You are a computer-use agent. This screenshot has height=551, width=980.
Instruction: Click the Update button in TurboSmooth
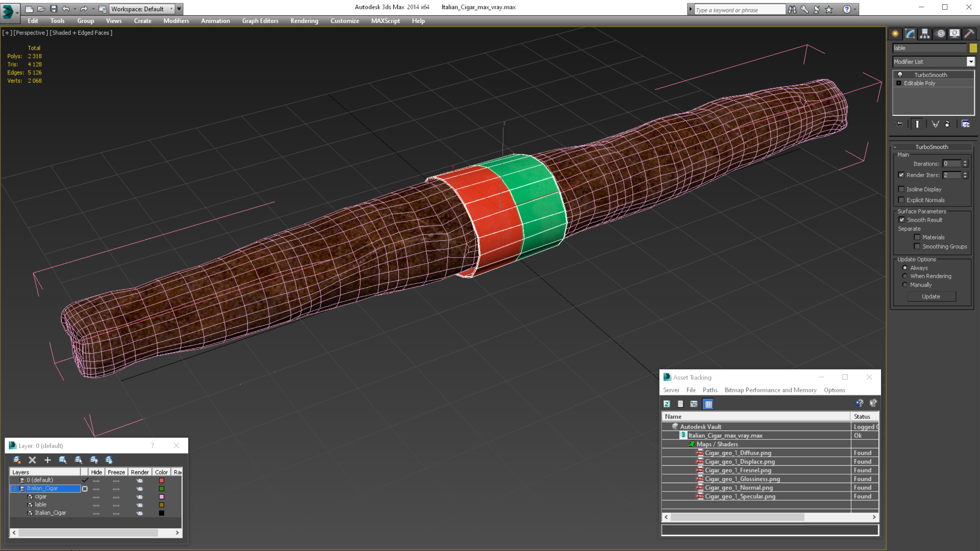tap(931, 296)
